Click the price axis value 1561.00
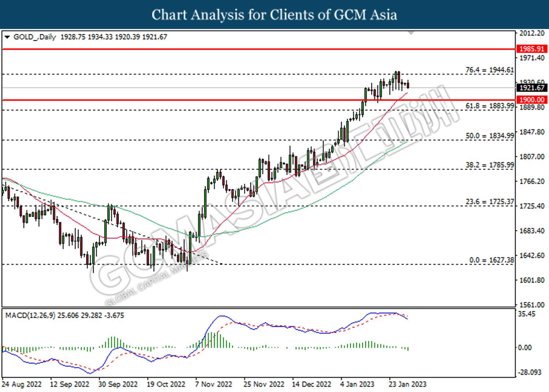The image size is (549, 392). (532, 305)
